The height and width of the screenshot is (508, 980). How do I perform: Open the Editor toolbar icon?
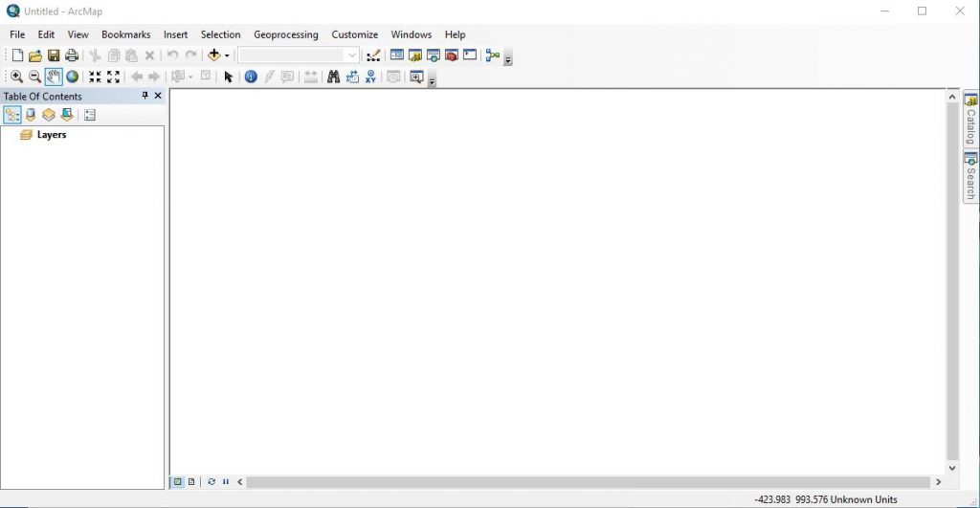click(x=373, y=55)
